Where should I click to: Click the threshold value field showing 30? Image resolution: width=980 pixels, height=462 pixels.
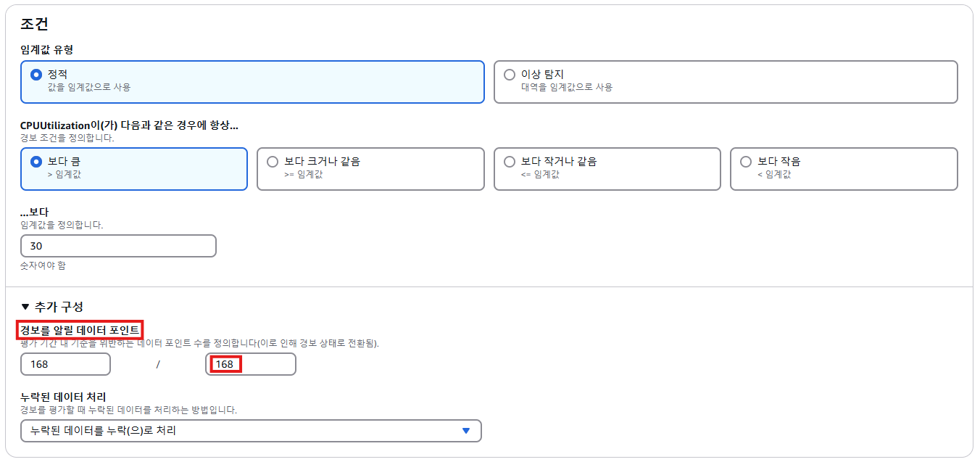118,246
